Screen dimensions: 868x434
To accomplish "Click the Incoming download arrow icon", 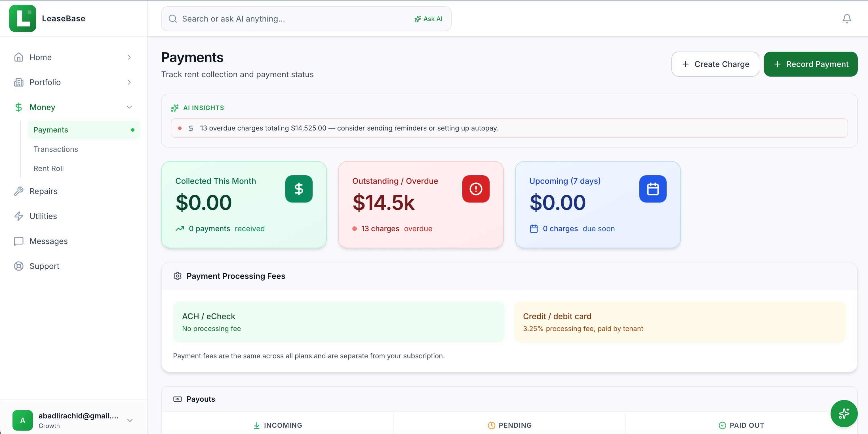I will (256, 425).
